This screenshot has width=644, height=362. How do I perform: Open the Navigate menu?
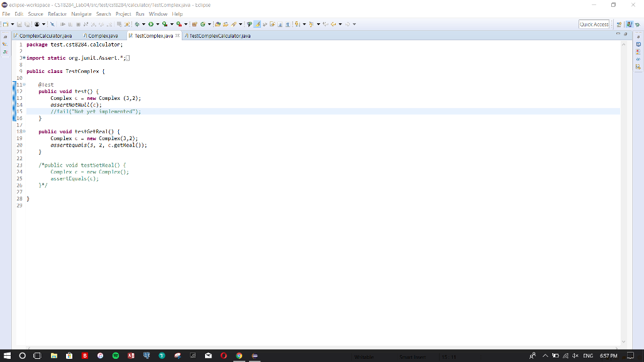pyautogui.click(x=81, y=14)
